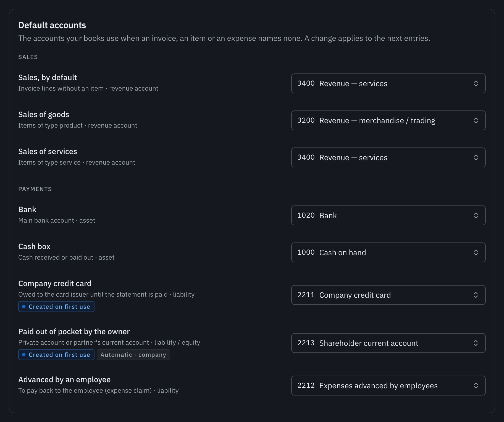Click the Cash received or paid out description

click(x=66, y=257)
